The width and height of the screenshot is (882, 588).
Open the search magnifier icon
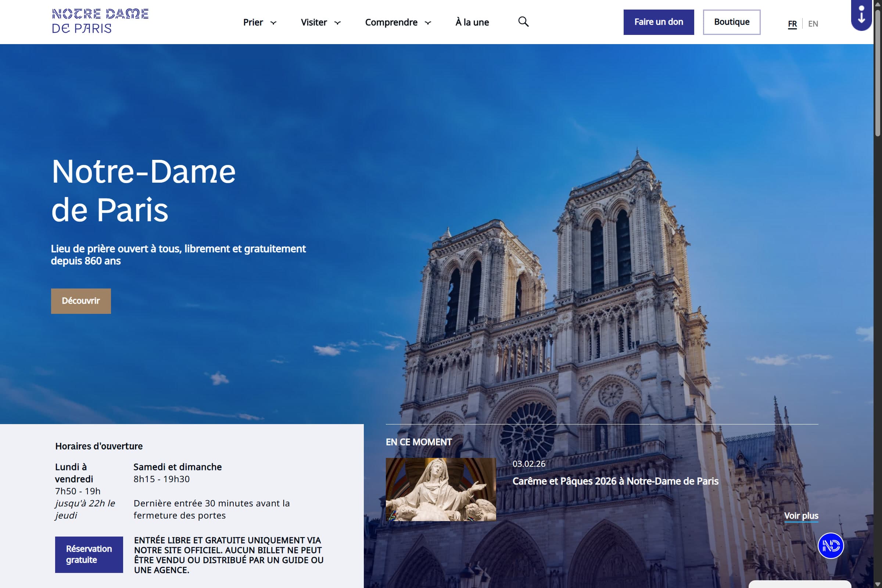point(523,22)
